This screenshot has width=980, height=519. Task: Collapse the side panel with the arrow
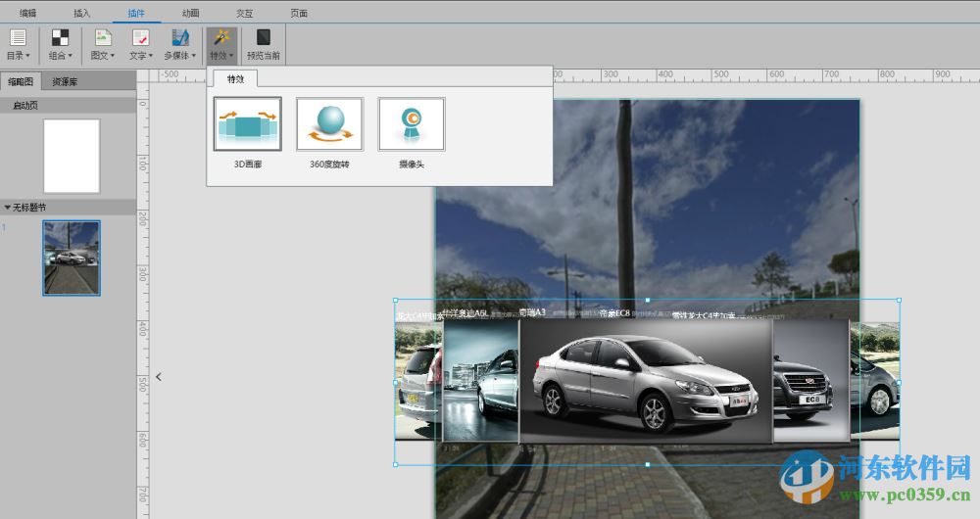(159, 377)
